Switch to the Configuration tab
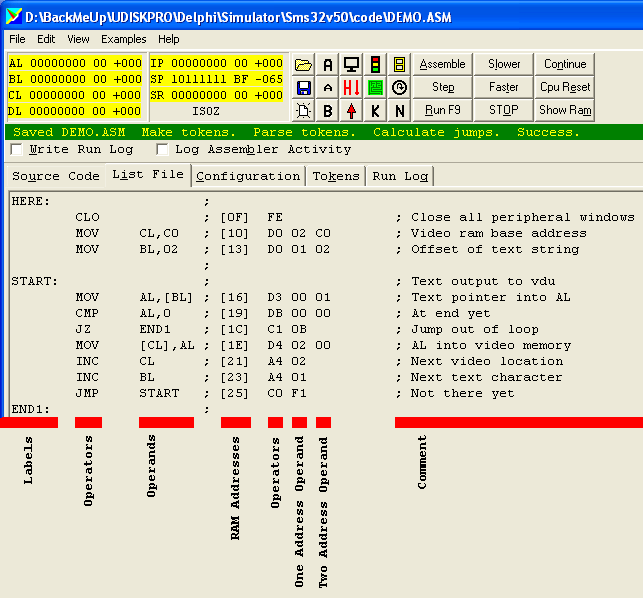The height and width of the screenshot is (598, 643). click(248, 176)
